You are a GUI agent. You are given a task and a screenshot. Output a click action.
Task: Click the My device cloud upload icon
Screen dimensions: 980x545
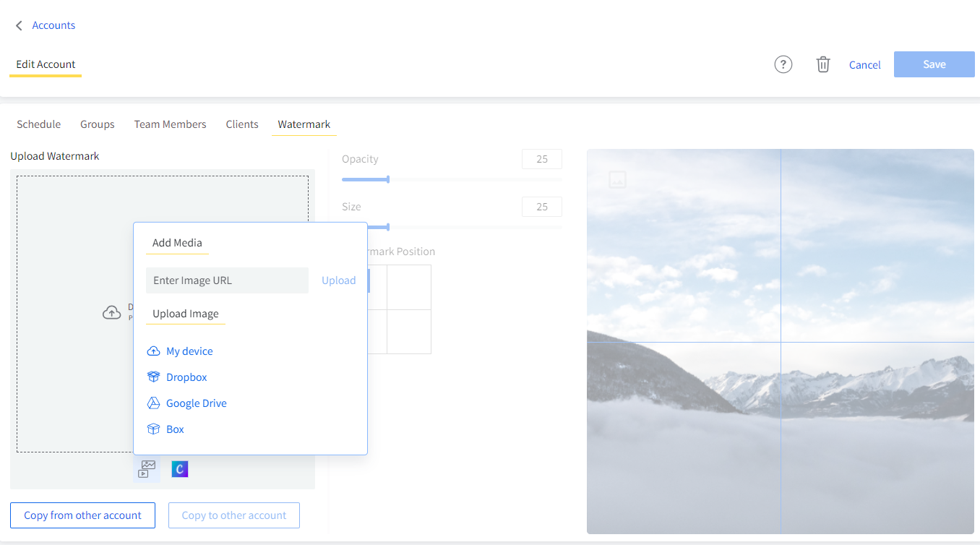click(153, 351)
